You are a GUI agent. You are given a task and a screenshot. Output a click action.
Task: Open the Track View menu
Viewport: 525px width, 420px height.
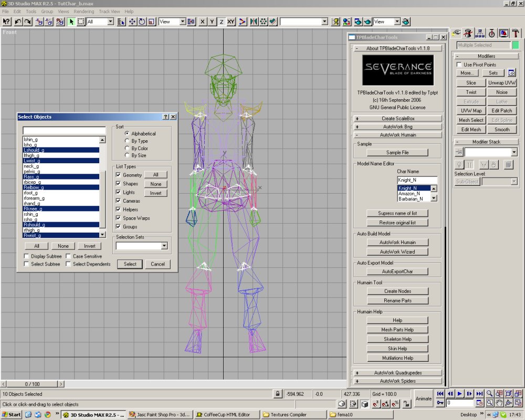(x=109, y=12)
